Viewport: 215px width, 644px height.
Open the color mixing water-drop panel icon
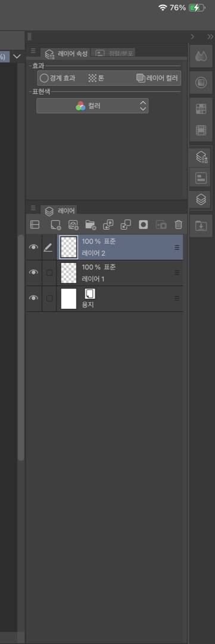(201, 57)
